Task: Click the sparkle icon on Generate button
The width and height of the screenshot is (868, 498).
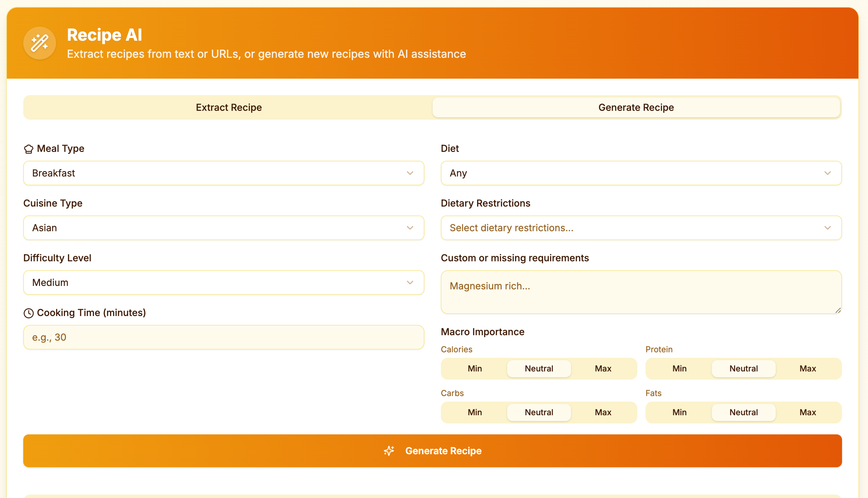Action: point(389,451)
